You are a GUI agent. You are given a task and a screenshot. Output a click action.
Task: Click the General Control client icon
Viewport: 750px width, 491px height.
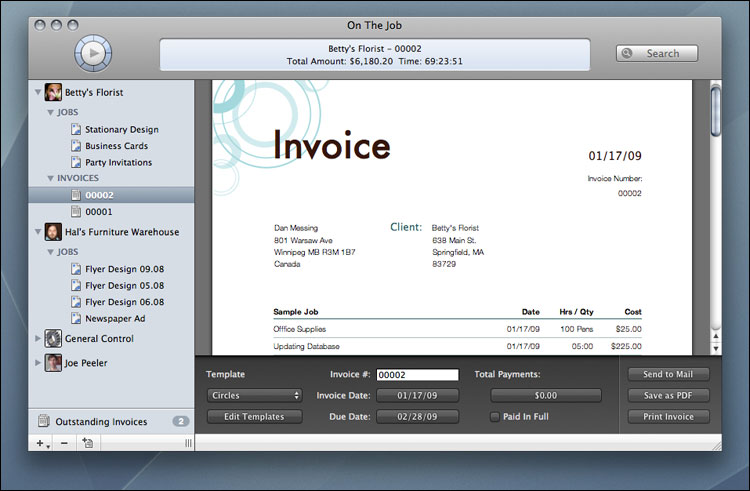54,339
